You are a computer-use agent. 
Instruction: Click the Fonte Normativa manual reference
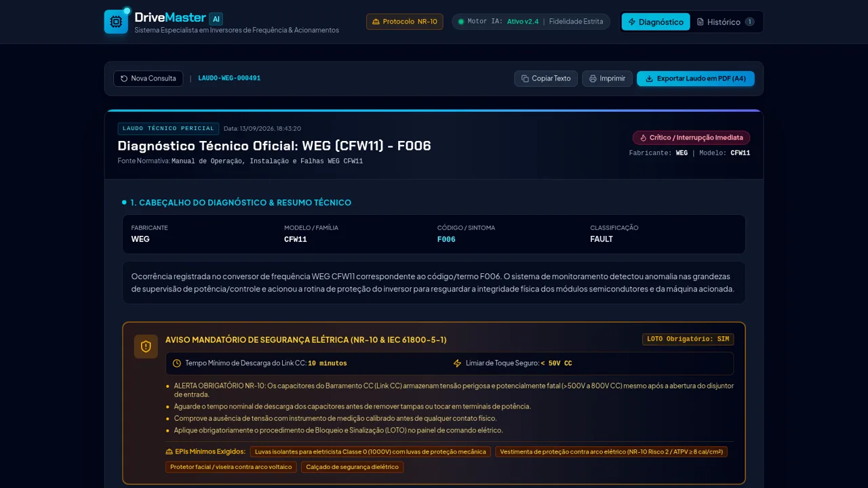tap(267, 161)
